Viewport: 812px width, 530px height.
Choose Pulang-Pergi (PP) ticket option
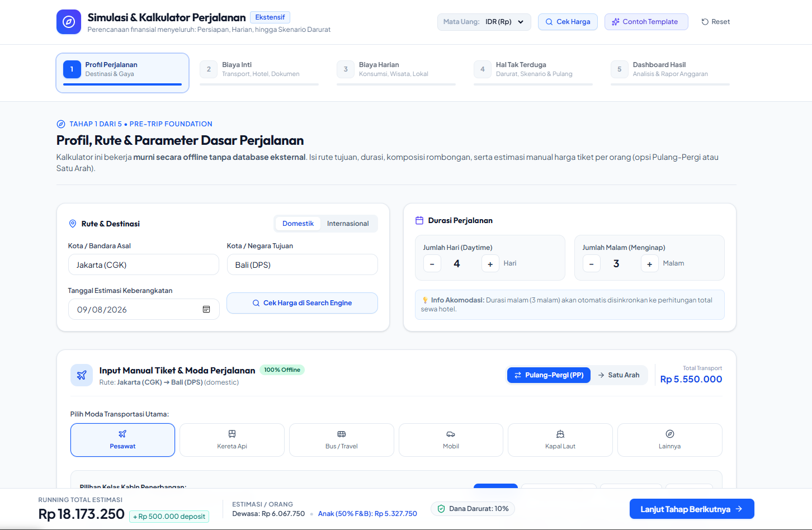click(549, 375)
